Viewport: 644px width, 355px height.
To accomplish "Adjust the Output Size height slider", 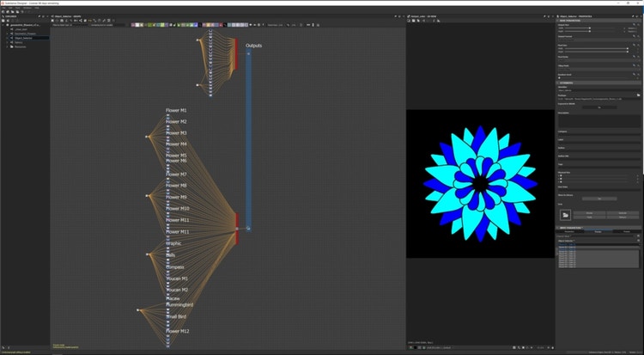I will click(590, 31).
